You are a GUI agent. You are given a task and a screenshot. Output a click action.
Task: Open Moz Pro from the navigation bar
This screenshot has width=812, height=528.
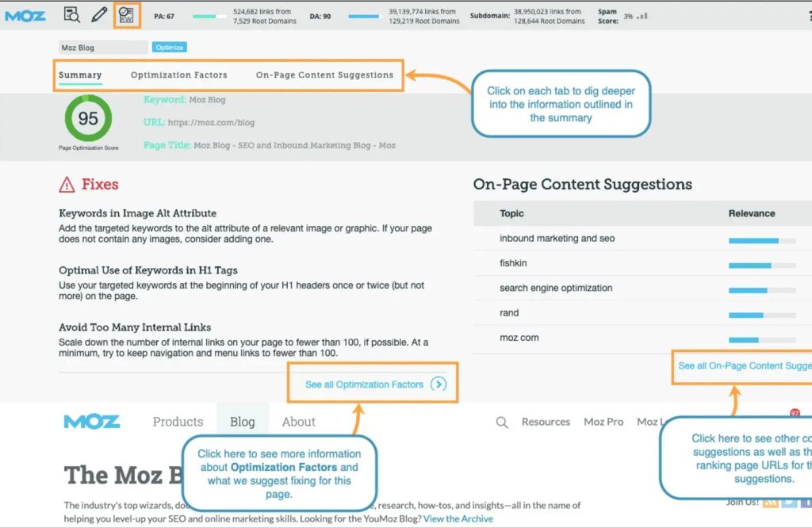pos(603,422)
